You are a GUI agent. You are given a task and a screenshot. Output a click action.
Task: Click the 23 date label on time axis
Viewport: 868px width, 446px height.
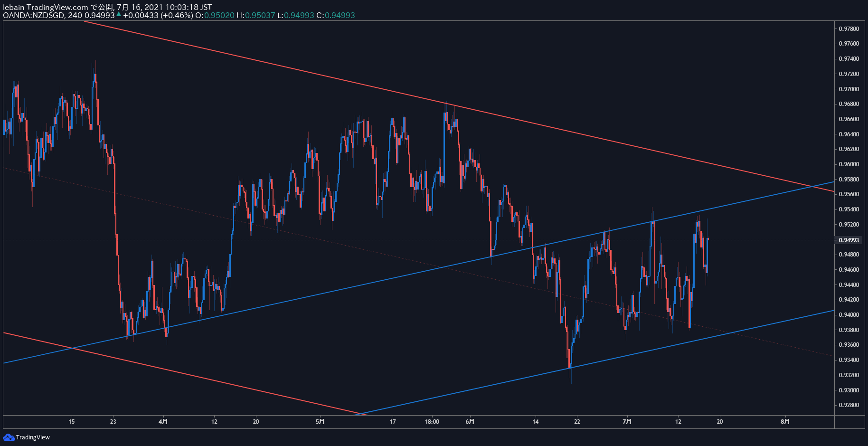coord(113,422)
